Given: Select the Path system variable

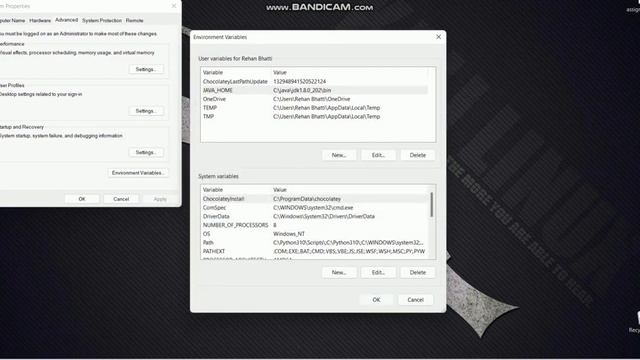Looking at the screenshot, I should click(315, 242).
